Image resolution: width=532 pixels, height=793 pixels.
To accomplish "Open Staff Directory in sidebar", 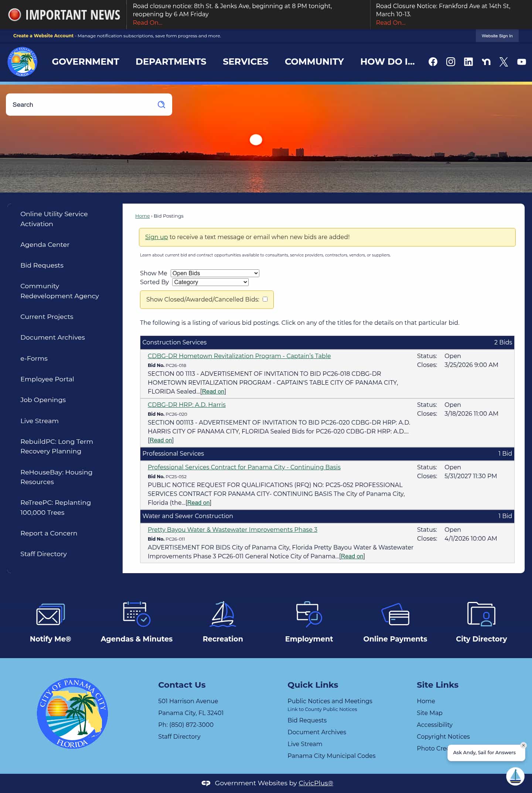I will coord(44,554).
